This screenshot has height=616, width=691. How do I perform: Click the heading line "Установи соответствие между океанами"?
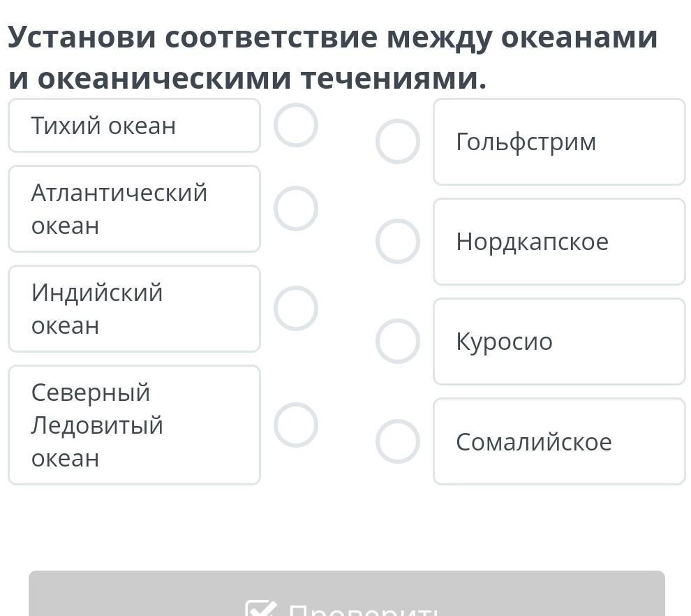tap(333, 38)
